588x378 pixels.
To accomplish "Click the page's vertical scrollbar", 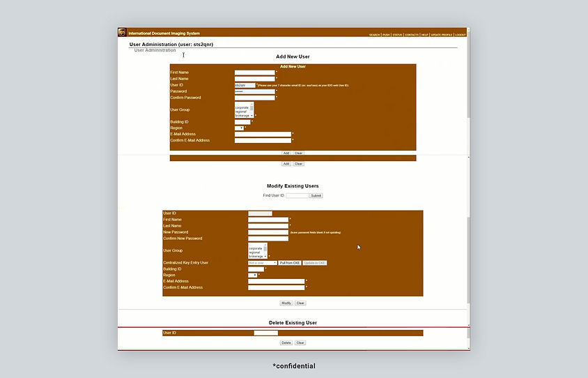I will tap(469, 188).
